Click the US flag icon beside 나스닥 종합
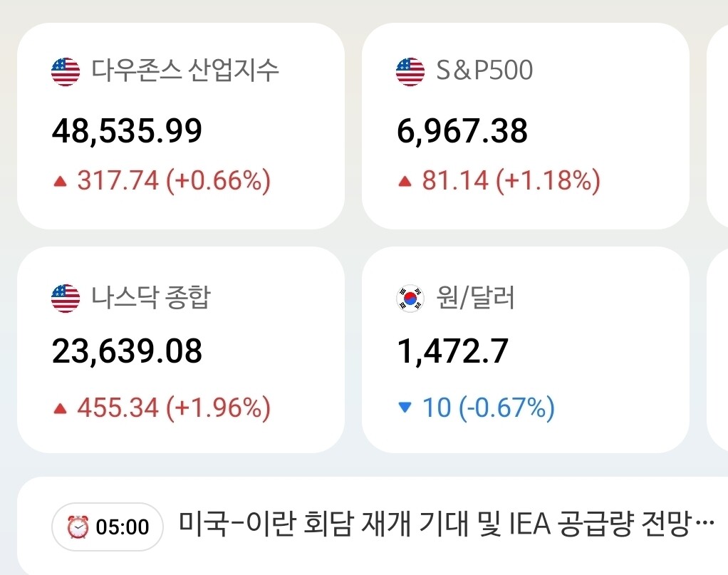728x575 pixels. pos(66,298)
